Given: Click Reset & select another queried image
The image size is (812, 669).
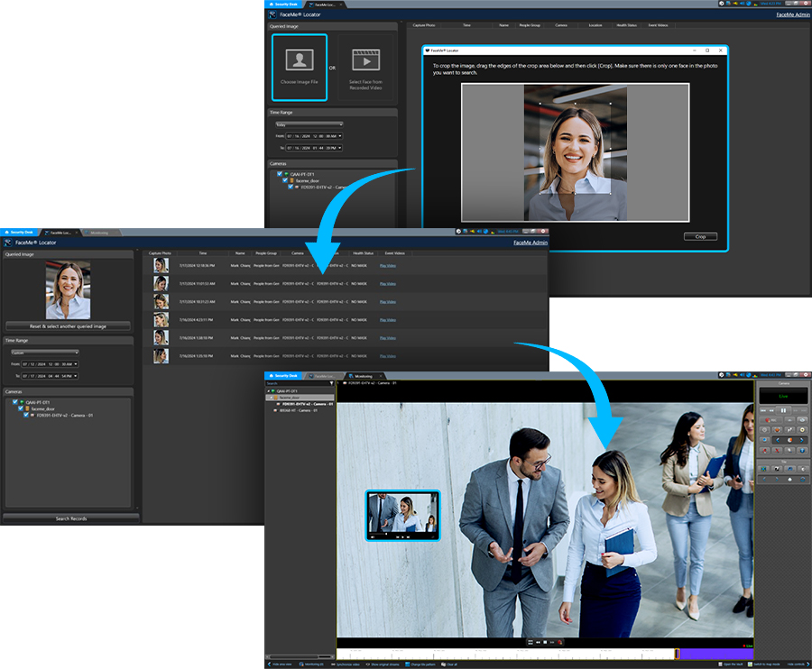Looking at the screenshot, I should 68,326.
